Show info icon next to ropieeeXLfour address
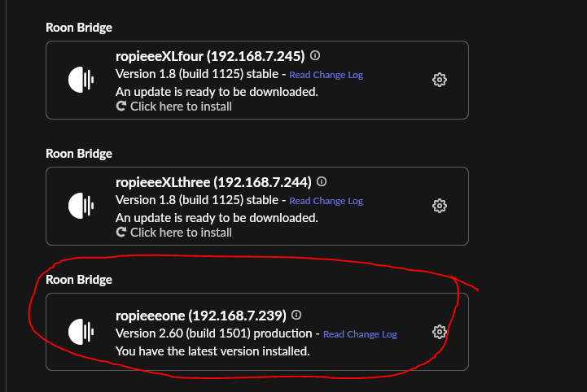Screen dimensions: 587x392 click(315, 56)
